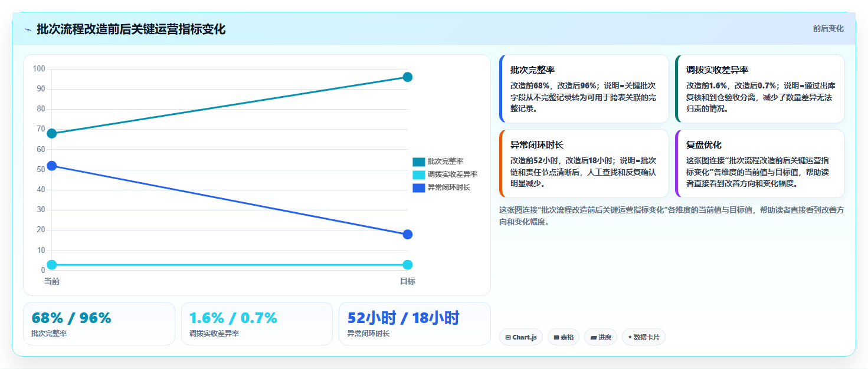
Task: Click the 当前 x-axis label
Action: [x=52, y=281]
